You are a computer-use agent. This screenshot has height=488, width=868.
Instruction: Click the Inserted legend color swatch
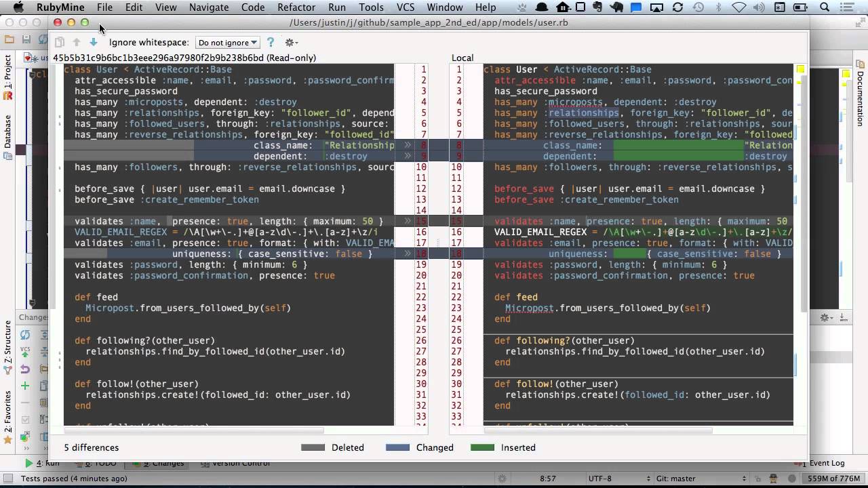tap(483, 447)
